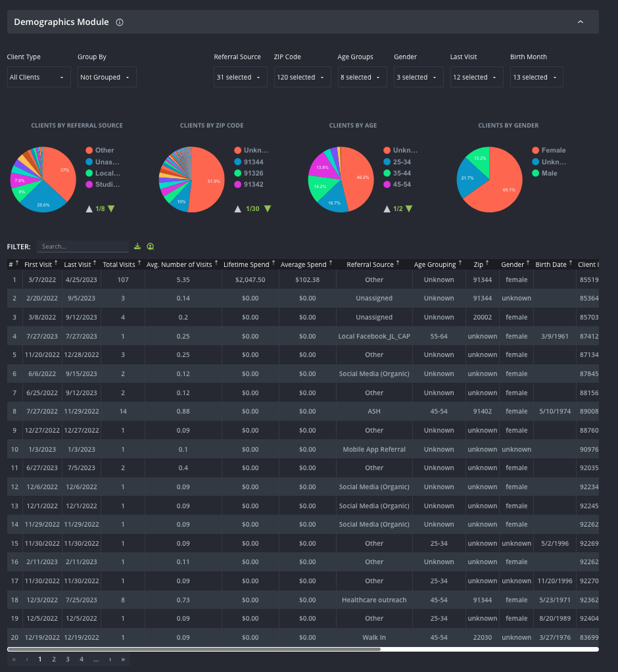Click inside the filter search field
The image size is (618, 672).
tap(82, 246)
